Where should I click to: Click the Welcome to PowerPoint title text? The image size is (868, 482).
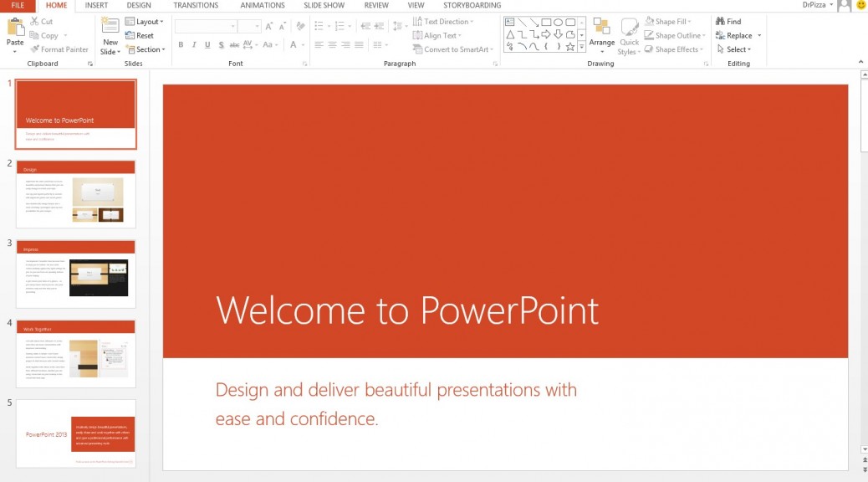point(407,310)
